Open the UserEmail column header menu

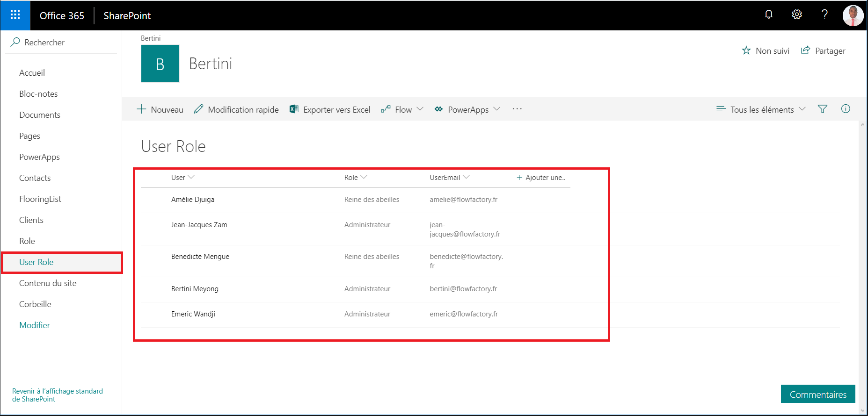(450, 178)
